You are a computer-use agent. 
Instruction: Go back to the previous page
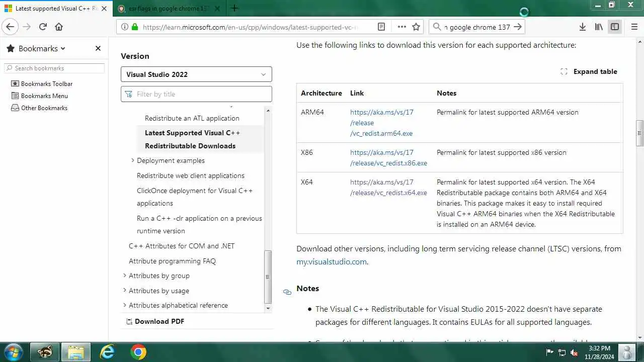(x=11, y=27)
